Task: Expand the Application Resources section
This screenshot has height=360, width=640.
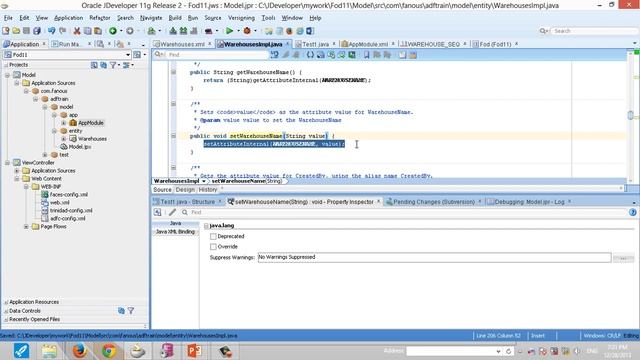Action: tap(6, 302)
